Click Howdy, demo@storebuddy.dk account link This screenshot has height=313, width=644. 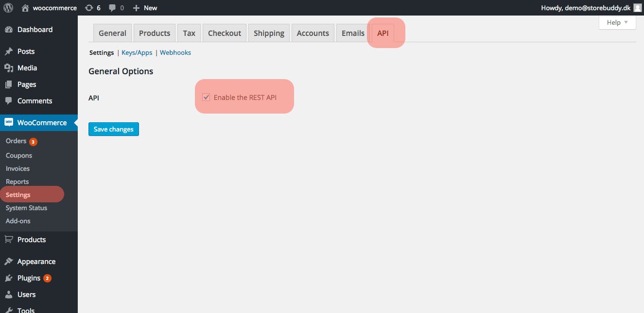(x=586, y=8)
